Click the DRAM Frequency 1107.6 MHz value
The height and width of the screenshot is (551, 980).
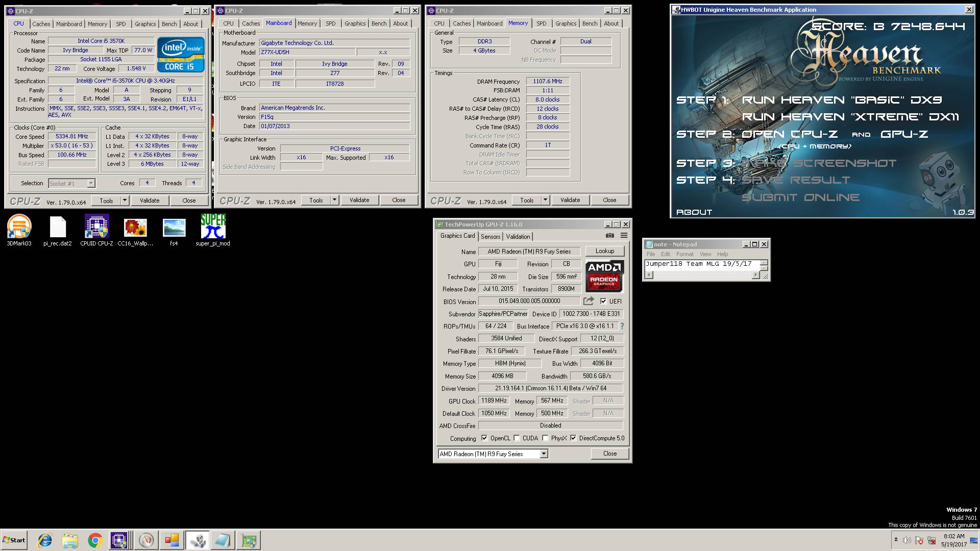coord(548,81)
